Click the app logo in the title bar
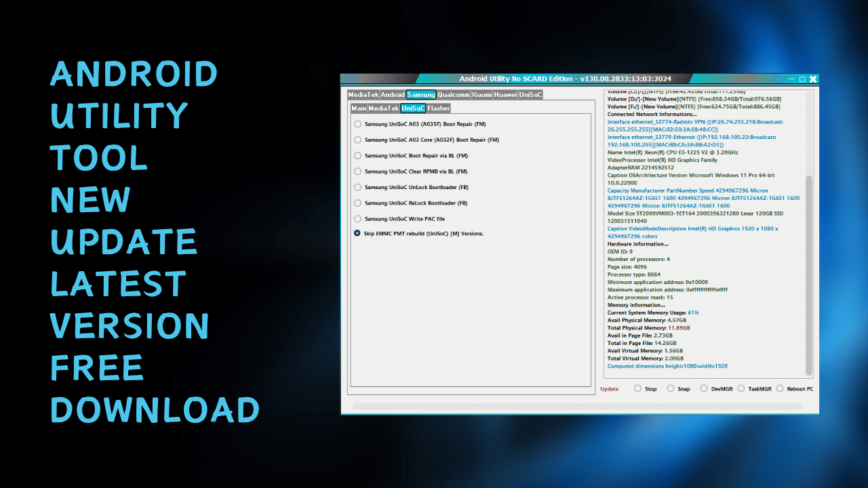The width and height of the screenshot is (868, 488). [x=351, y=79]
